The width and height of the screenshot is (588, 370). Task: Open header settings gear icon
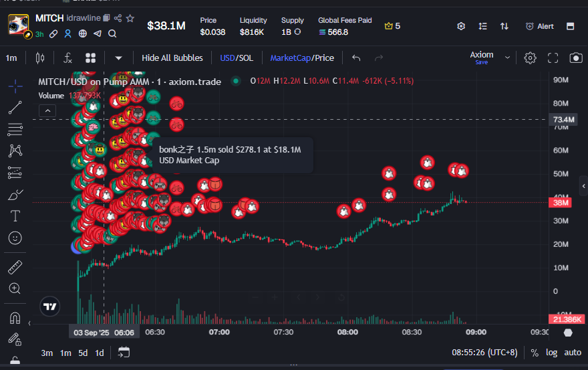[x=461, y=26]
